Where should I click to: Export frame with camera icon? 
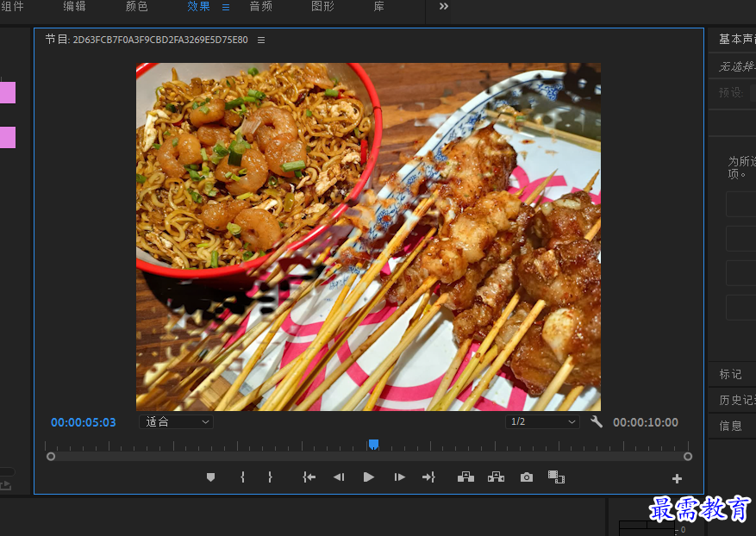tap(527, 477)
